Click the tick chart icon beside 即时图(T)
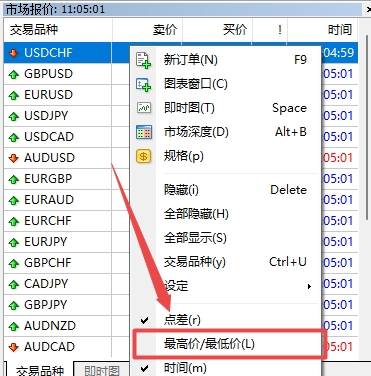 144,108
